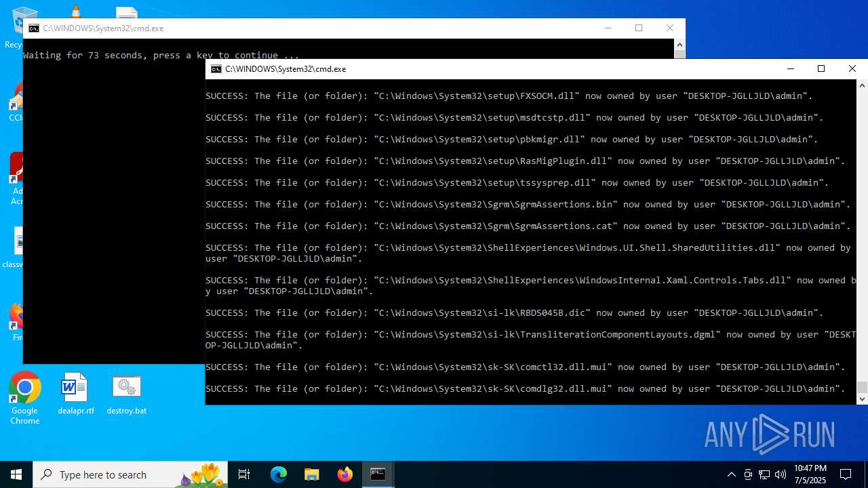The width and height of the screenshot is (868, 488).
Task: Launch Firefox from taskbar
Action: click(x=344, y=474)
